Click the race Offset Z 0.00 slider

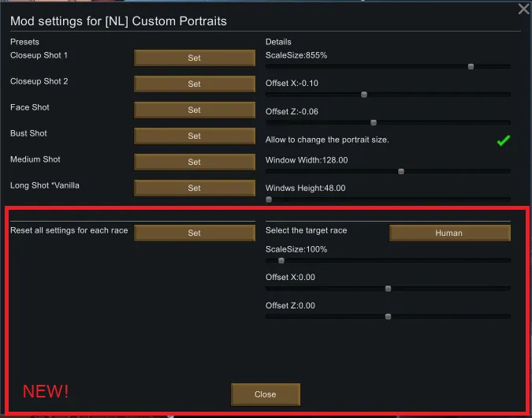(388, 316)
